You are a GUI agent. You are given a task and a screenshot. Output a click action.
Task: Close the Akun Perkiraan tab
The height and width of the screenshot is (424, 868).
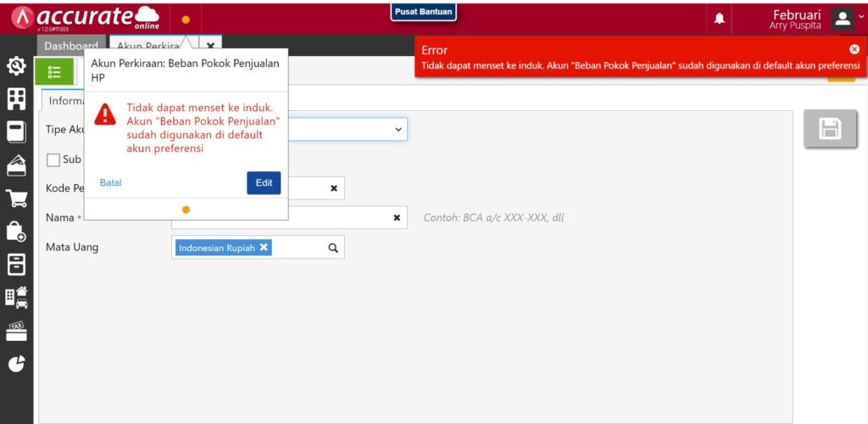(x=210, y=46)
